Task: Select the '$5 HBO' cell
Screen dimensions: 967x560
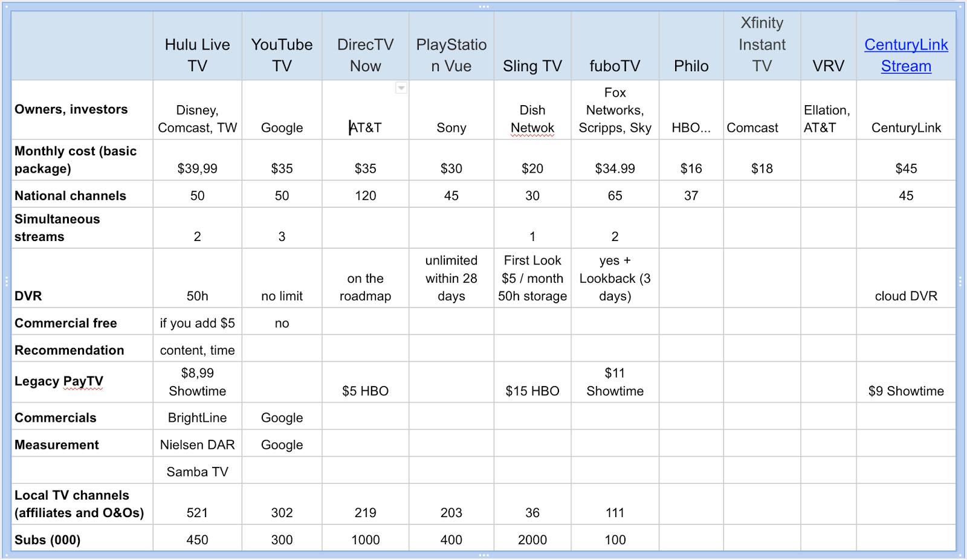Action: click(366, 382)
